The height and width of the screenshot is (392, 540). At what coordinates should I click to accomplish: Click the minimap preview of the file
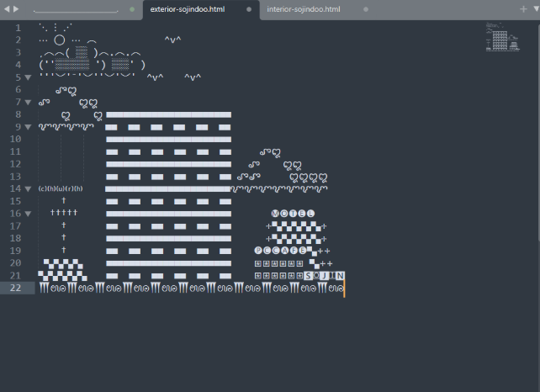point(501,37)
